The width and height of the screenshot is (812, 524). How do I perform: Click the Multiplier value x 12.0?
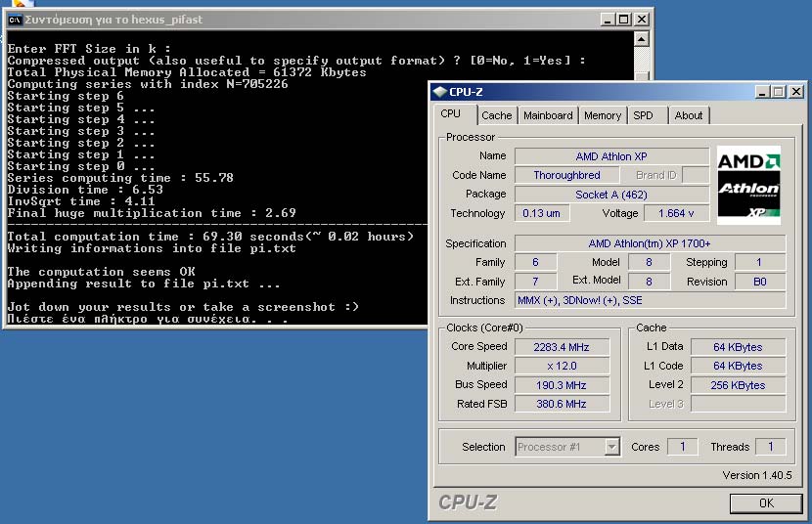(x=562, y=366)
